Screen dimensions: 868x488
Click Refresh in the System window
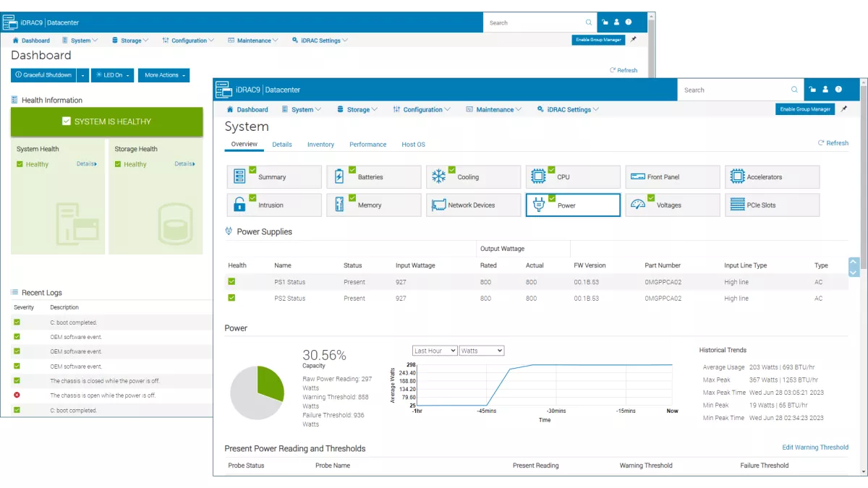[x=833, y=143]
